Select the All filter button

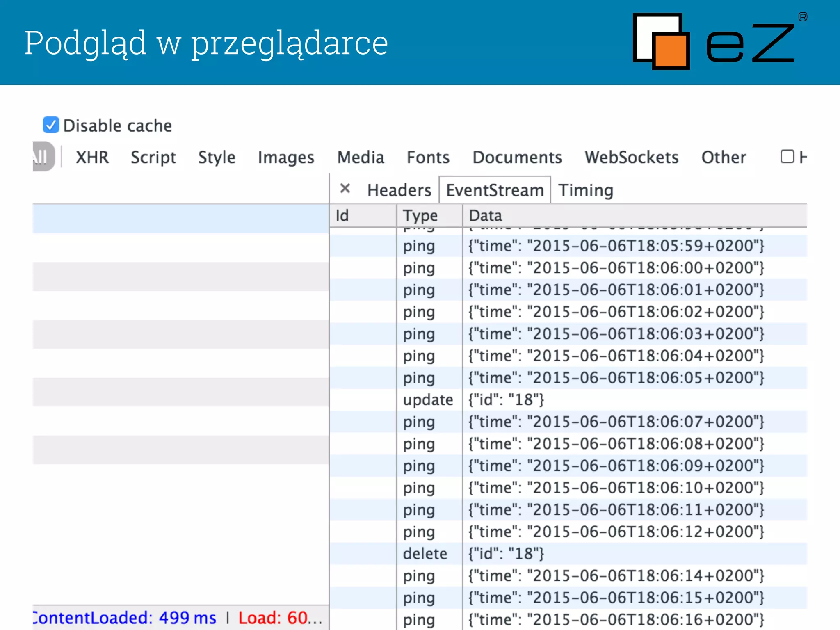[42, 157]
